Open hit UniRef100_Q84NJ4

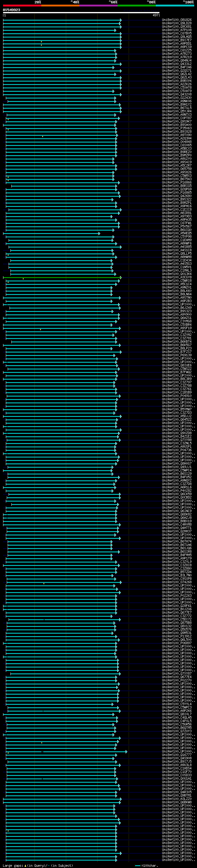pyautogui.click(x=177, y=60)
